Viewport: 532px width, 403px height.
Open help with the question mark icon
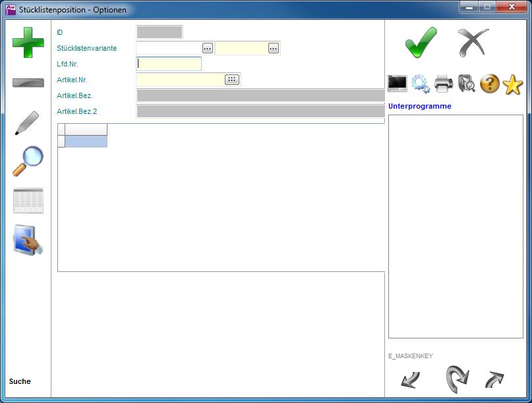[490, 84]
